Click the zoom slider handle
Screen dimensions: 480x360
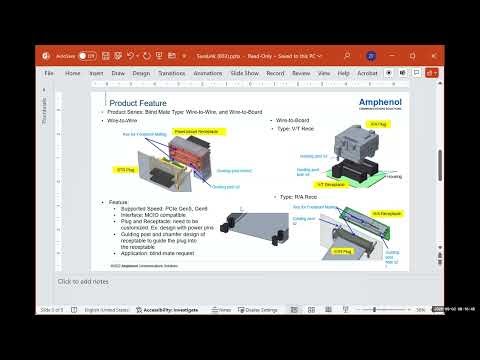pyautogui.click(x=374, y=310)
